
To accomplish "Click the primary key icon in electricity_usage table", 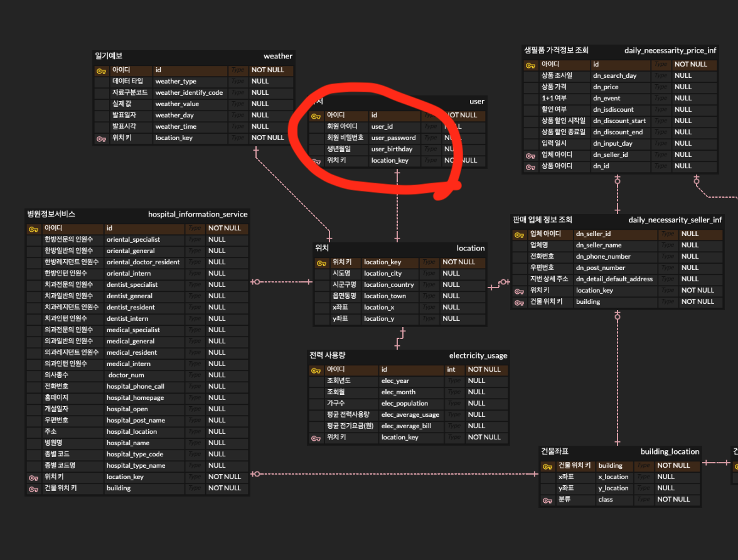I will [x=316, y=370].
